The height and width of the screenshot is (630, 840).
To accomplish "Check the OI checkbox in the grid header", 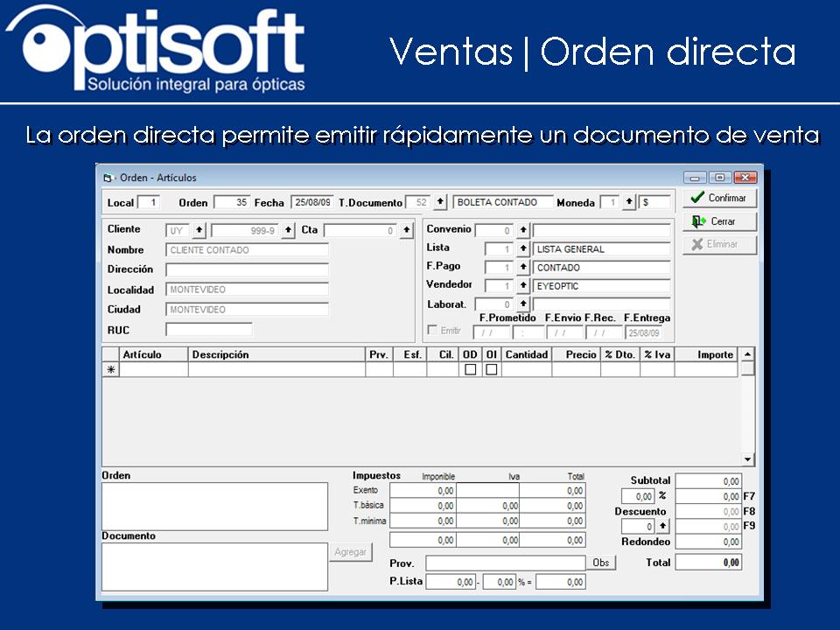I will pos(491,368).
